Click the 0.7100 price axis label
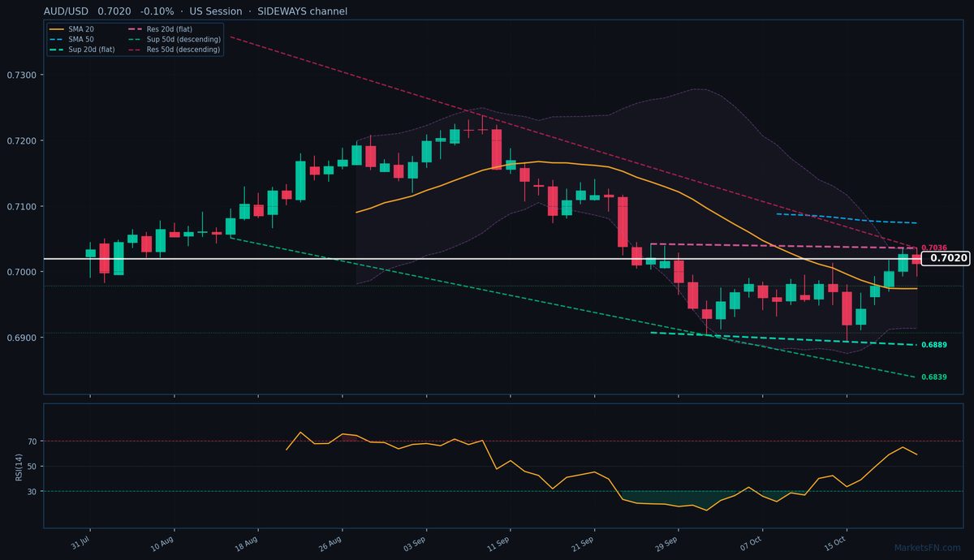Screen dimensions: 974x560 21,206
